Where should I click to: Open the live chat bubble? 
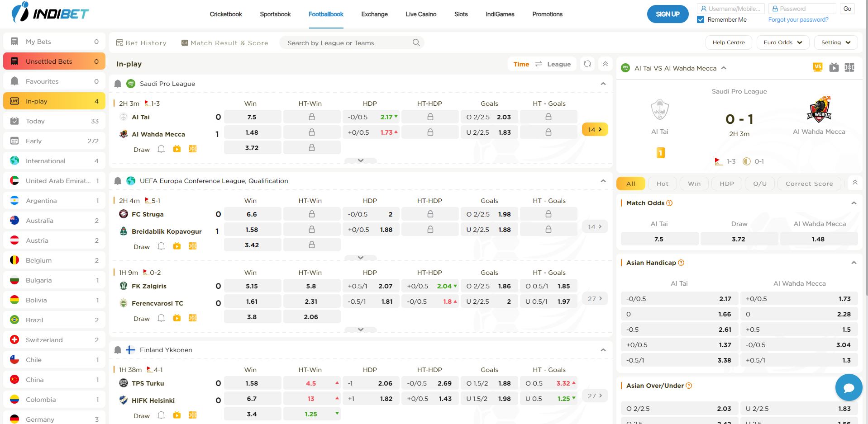pos(849,387)
